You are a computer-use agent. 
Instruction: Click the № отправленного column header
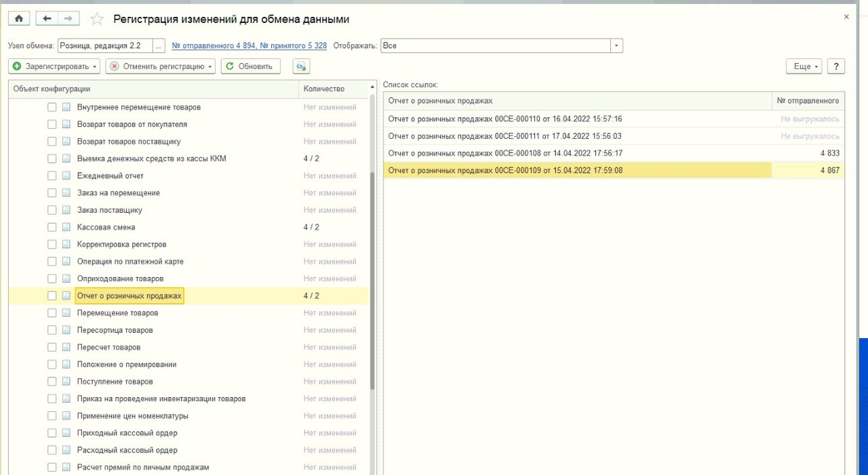click(808, 101)
